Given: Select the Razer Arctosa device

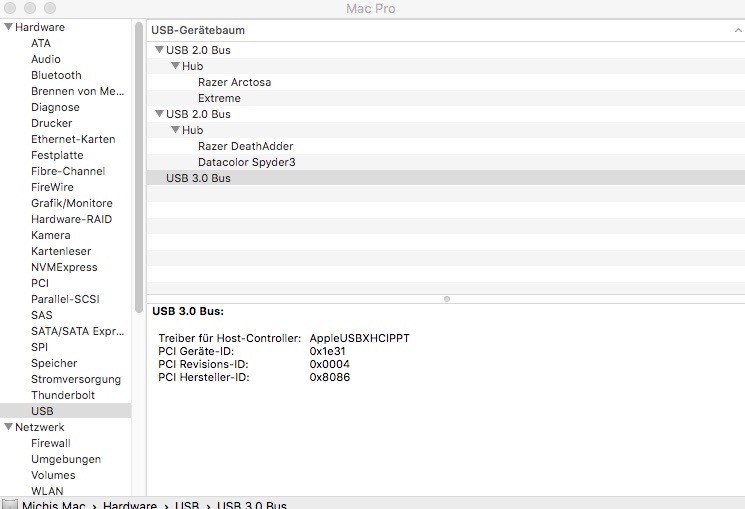Looking at the screenshot, I should [234, 82].
